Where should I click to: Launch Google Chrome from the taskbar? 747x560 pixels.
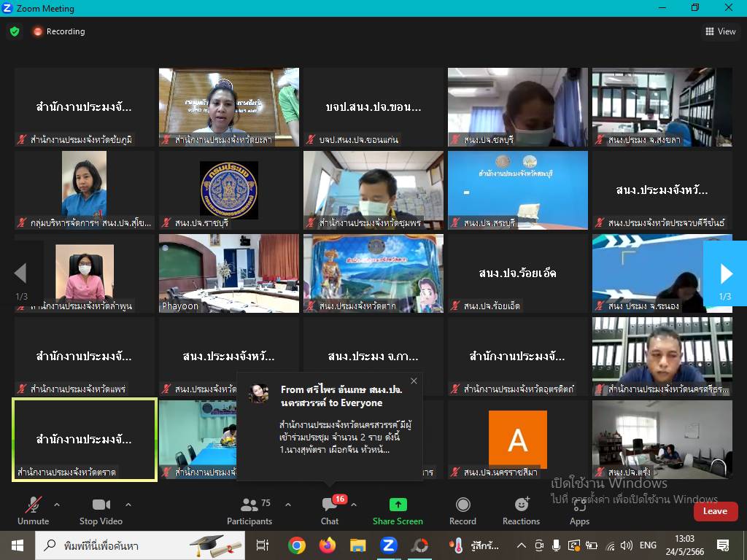(296, 545)
